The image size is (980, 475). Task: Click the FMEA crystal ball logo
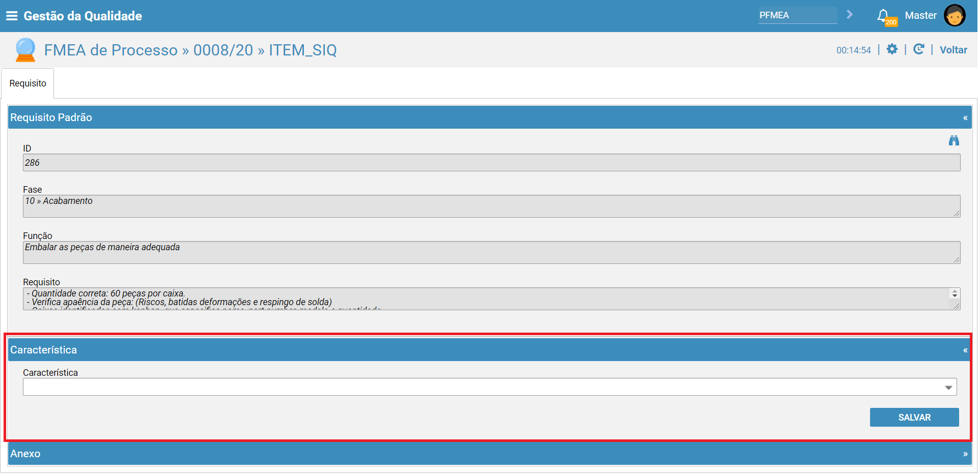[25, 50]
